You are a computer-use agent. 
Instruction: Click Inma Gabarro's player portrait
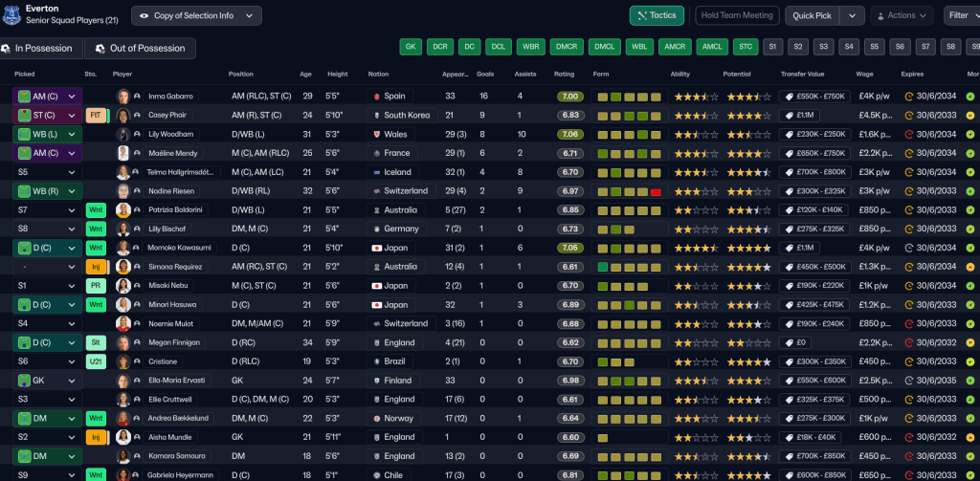tap(122, 97)
